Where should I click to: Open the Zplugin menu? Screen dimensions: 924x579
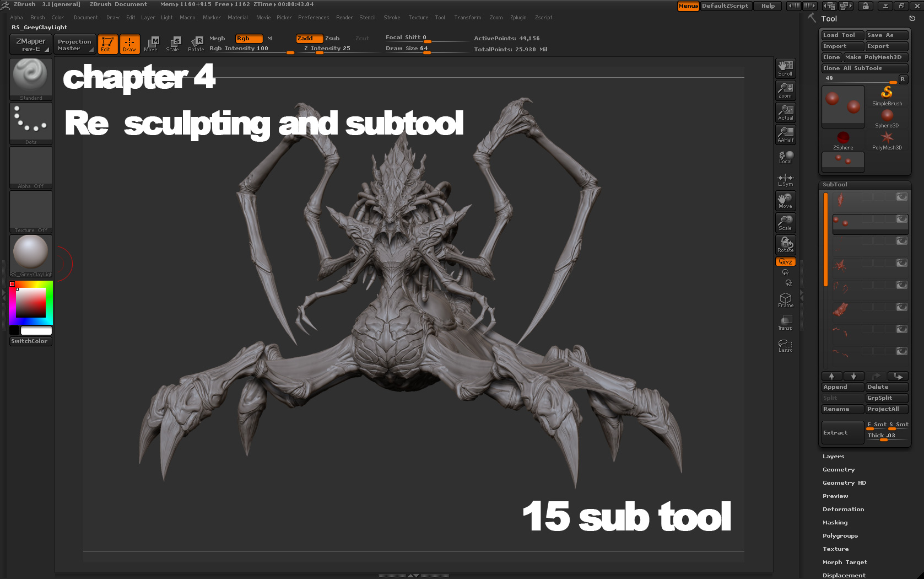pyautogui.click(x=518, y=18)
